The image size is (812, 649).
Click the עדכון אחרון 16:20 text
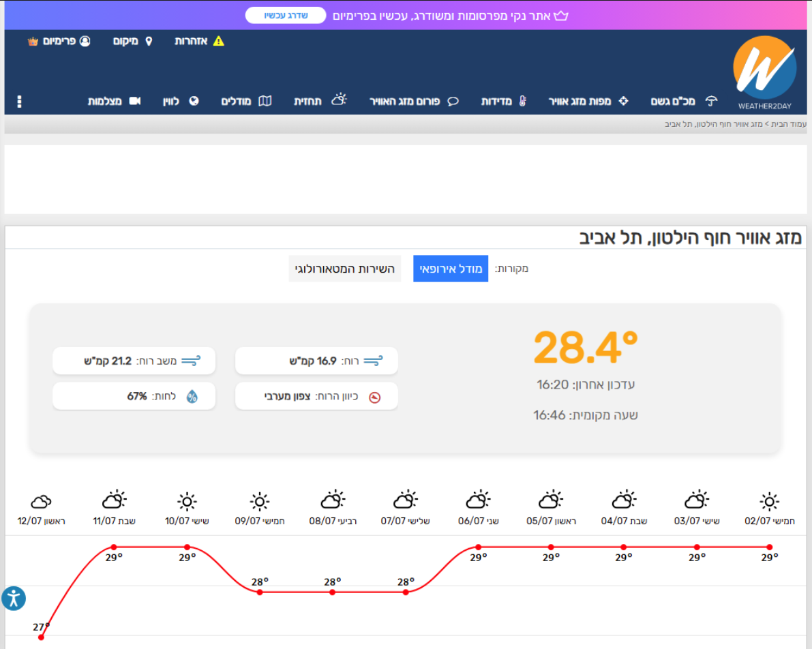click(586, 385)
